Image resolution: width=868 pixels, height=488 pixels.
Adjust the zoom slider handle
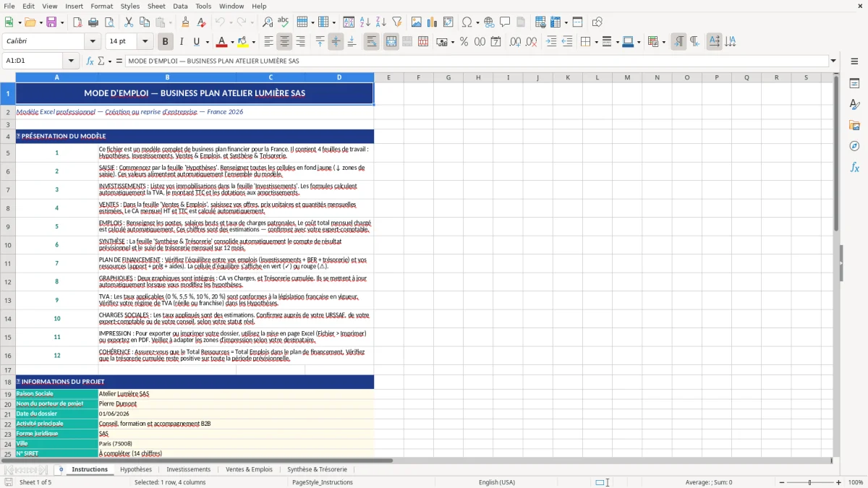coord(809,482)
